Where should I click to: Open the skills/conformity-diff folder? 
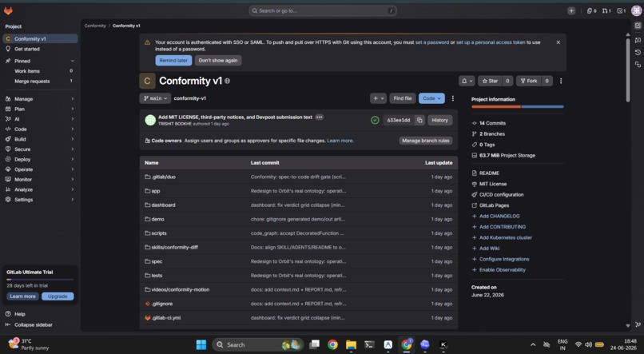coord(174,247)
